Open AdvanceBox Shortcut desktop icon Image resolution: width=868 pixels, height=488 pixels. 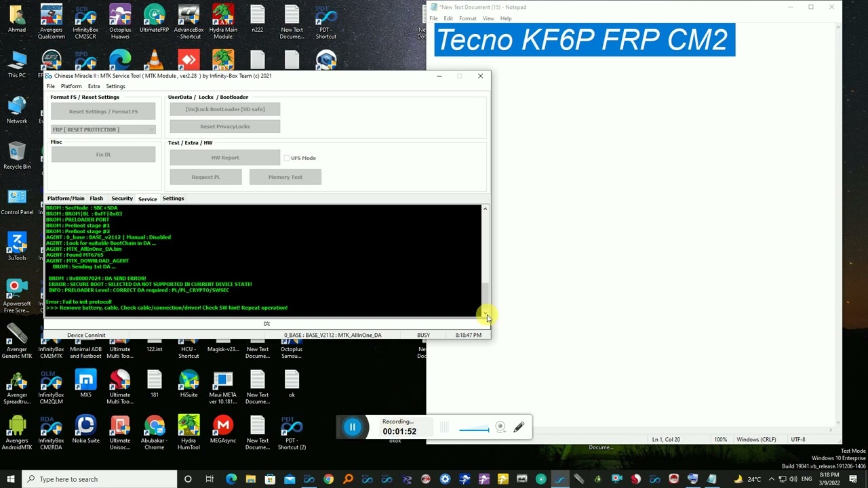coord(189,22)
